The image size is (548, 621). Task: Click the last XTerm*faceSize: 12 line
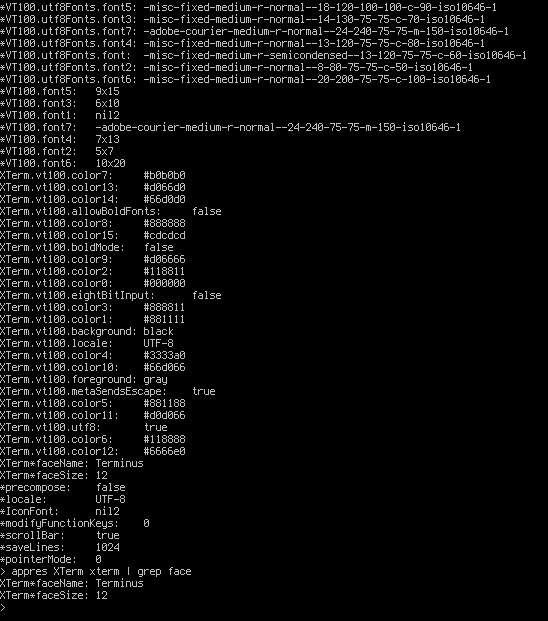click(54, 595)
